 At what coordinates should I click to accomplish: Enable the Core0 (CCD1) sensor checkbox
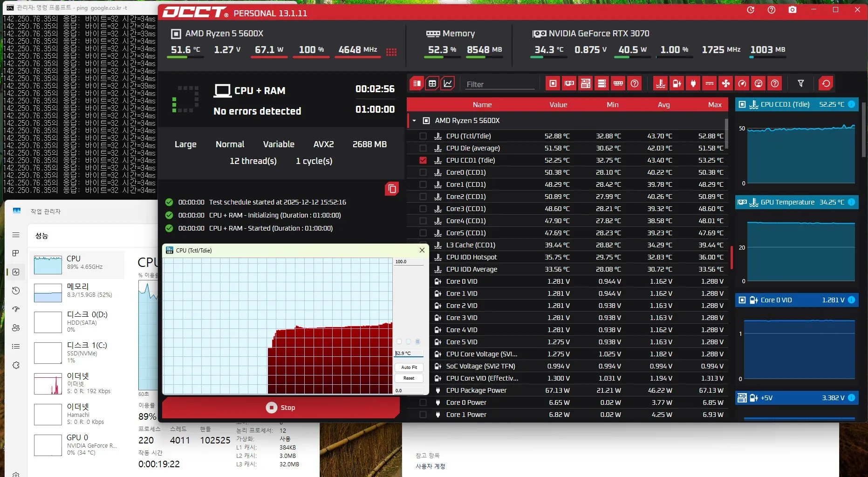click(423, 172)
